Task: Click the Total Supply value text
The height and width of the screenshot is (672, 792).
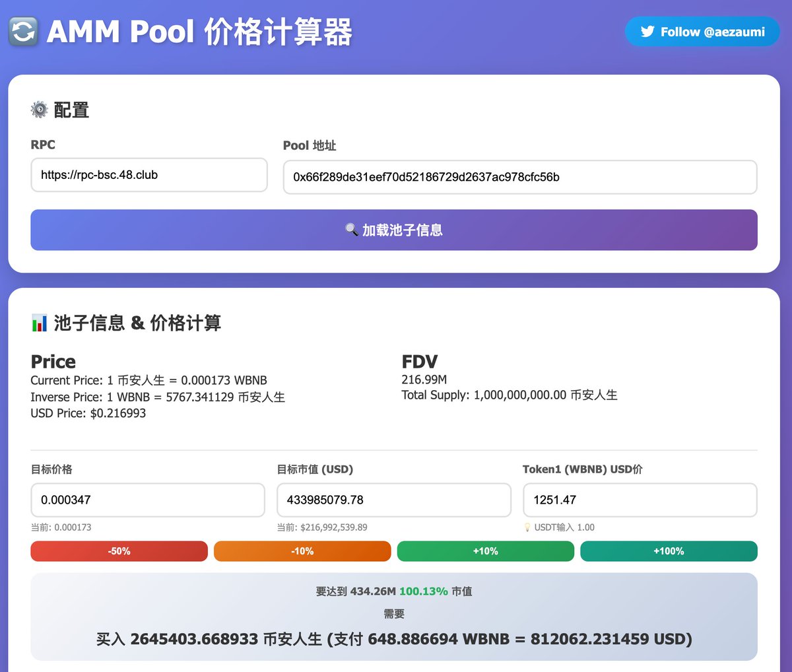Action: coord(509,395)
